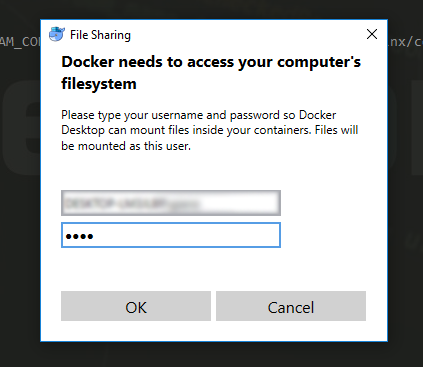
Task: Click the "be mounted as this user" line
Action: click(x=126, y=146)
